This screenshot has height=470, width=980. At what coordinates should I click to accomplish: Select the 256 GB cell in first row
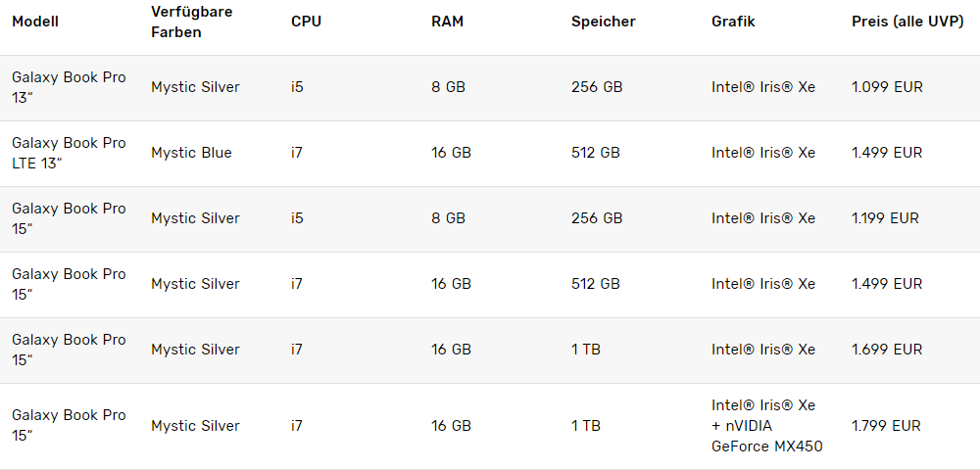pyautogui.click(x=597, y=87)
